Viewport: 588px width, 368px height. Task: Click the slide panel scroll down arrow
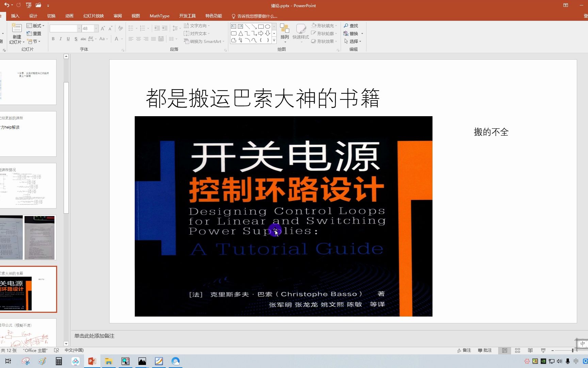pyautogui.click(x=66, y=344)
